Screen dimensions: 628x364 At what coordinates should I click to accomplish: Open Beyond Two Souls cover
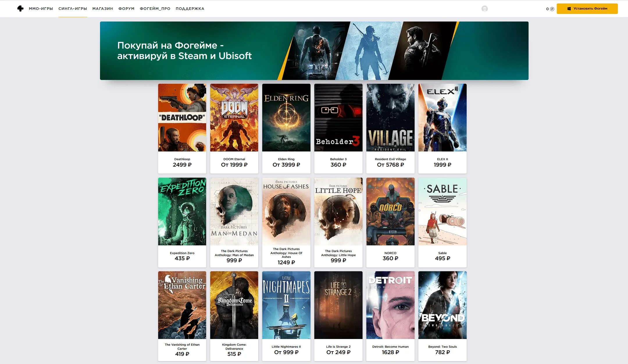click(x=442, y=305)
